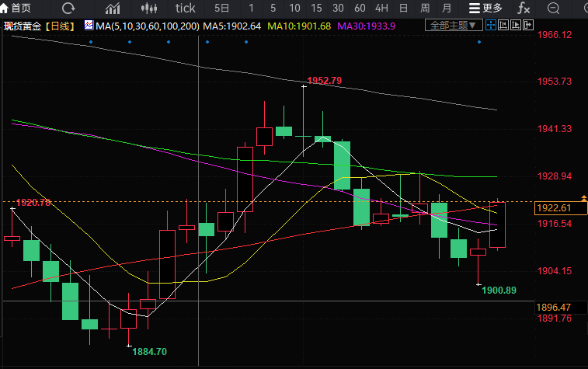Click the MA indicator icon before MA(5,10,30,60,100,200)
The width and height of the screenshot is (588, 369).
88,26
